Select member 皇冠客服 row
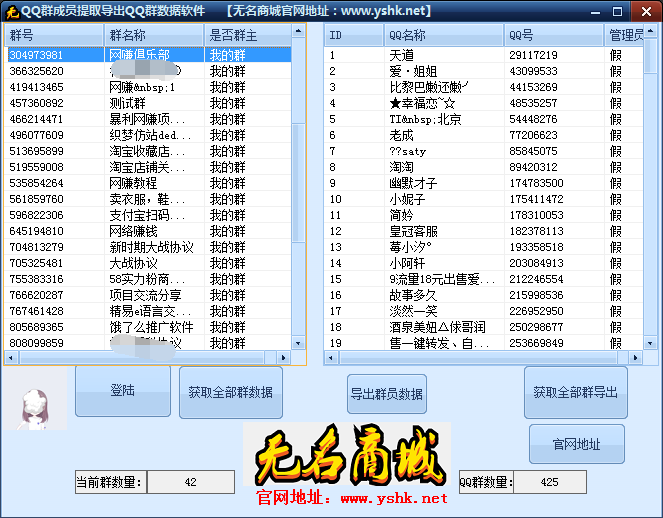 click(x=484, y=231)
